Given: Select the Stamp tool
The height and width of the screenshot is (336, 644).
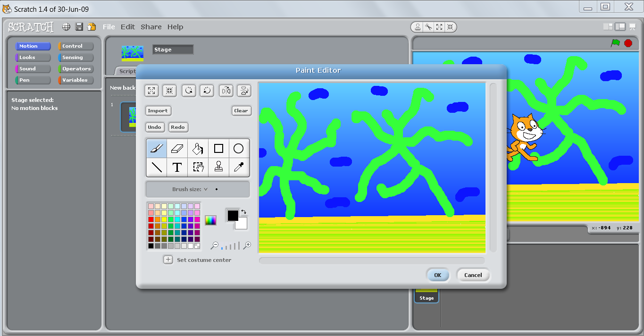Looking at the screenshot, I should coord(218,167).
